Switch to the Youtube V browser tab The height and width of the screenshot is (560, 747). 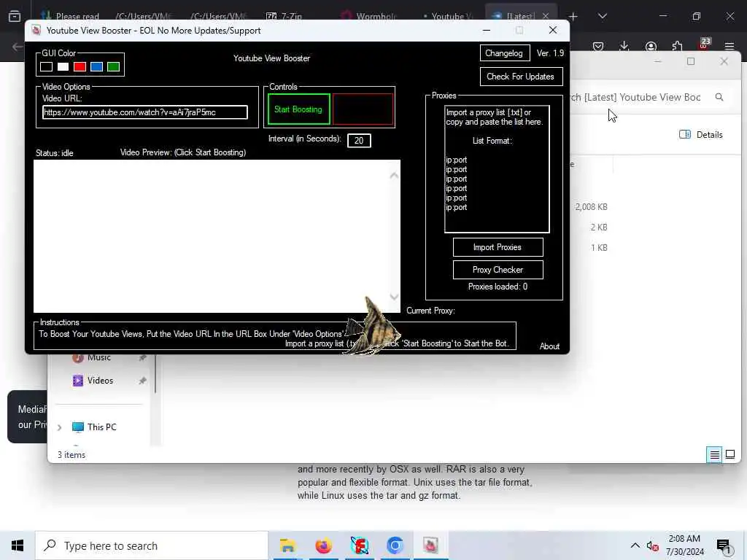point(448,17)
